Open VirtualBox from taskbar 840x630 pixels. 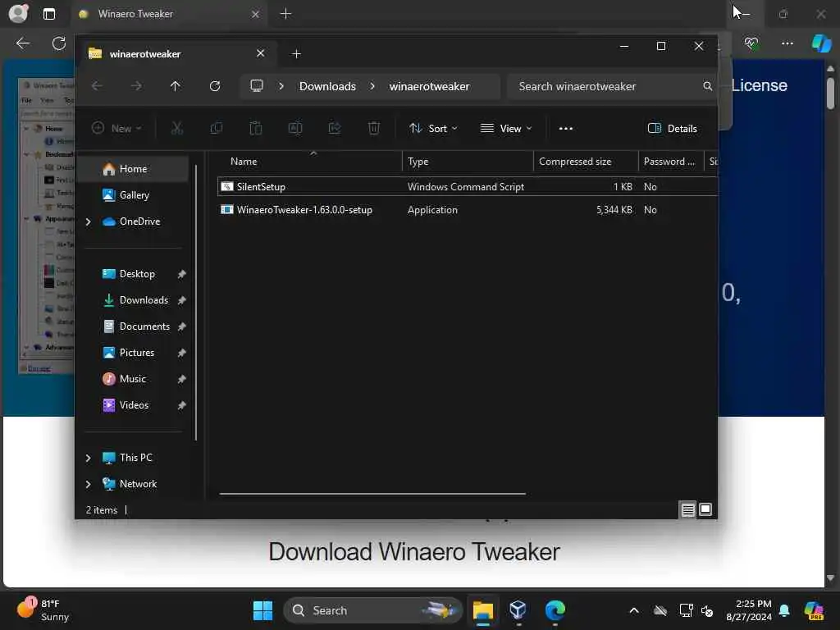[x=518, y=610]
